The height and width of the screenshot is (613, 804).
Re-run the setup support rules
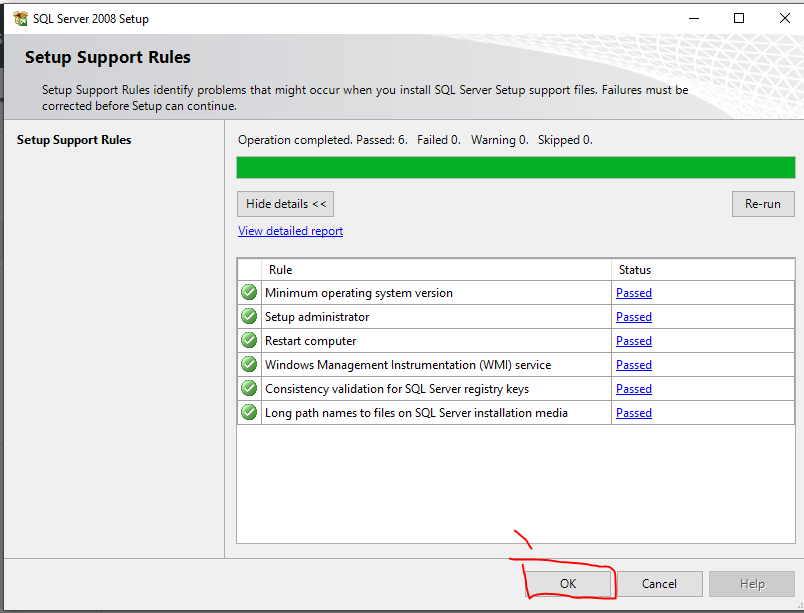click(x=763, y=204)
